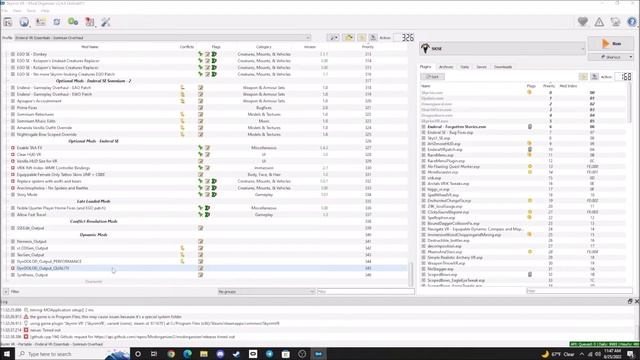Open the File menu
Image resolution: width=640 pixels, height=360 pixels.
pyautogui.click(x=4, y=11)
